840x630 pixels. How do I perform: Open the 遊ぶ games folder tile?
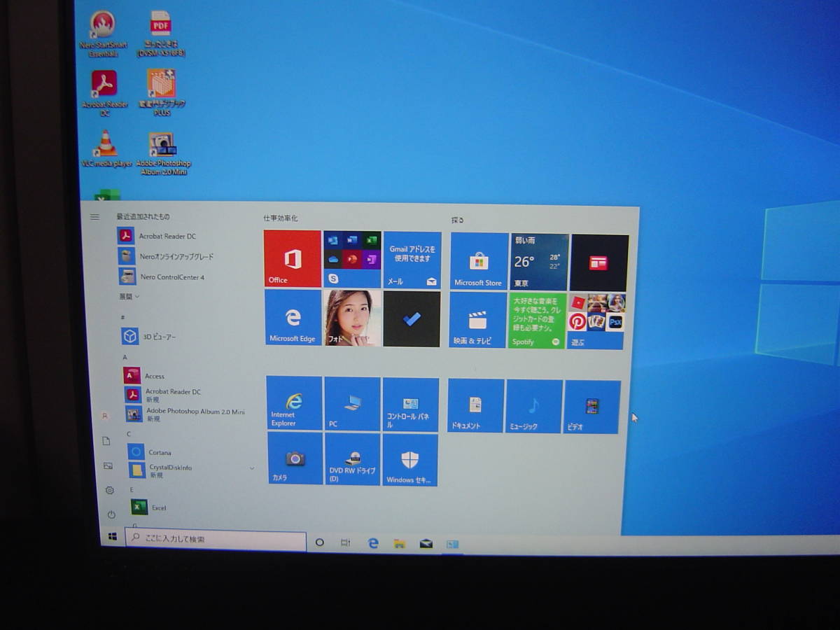(596, 321)
